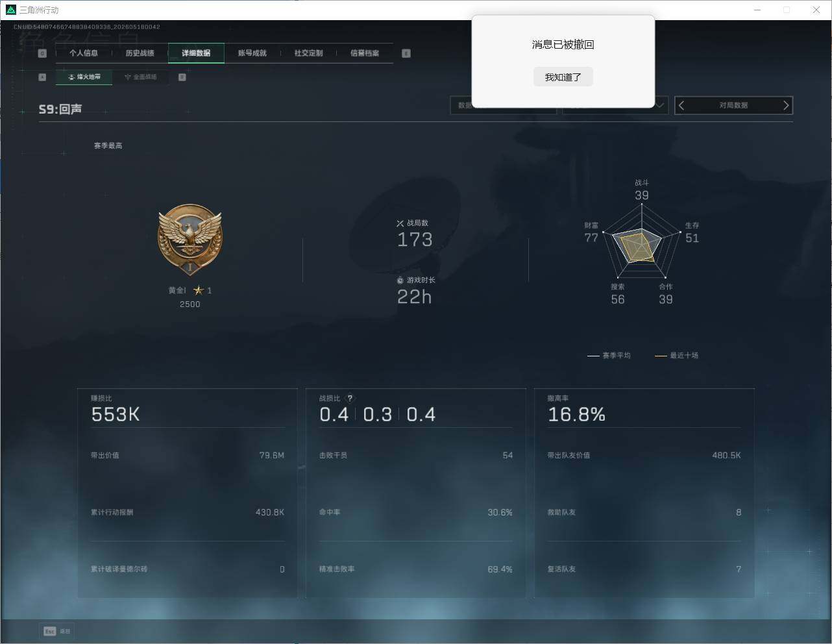Close the 三角洲行动 window
Screen dimensions: 832x644
tap(816, 10)
